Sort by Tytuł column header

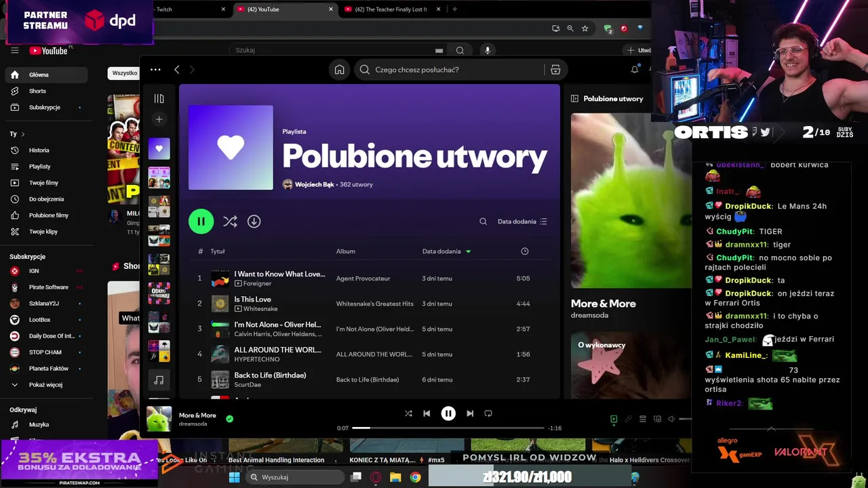click(217, 251)
